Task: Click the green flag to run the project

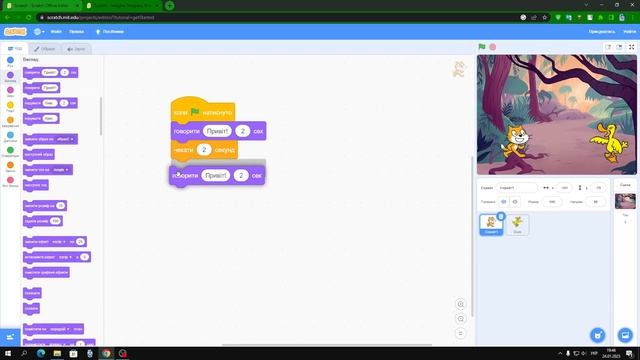Action: pos(482,47)
